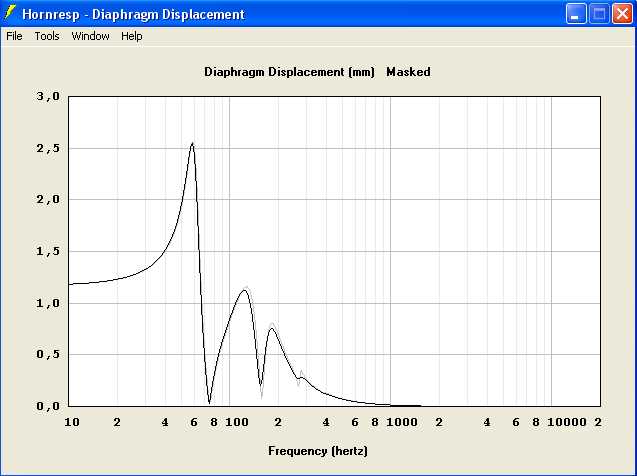Viewport: 637px width, 476px height.
Task: Click the 1,5 label on the vertical axis
Action: point(48,252)
